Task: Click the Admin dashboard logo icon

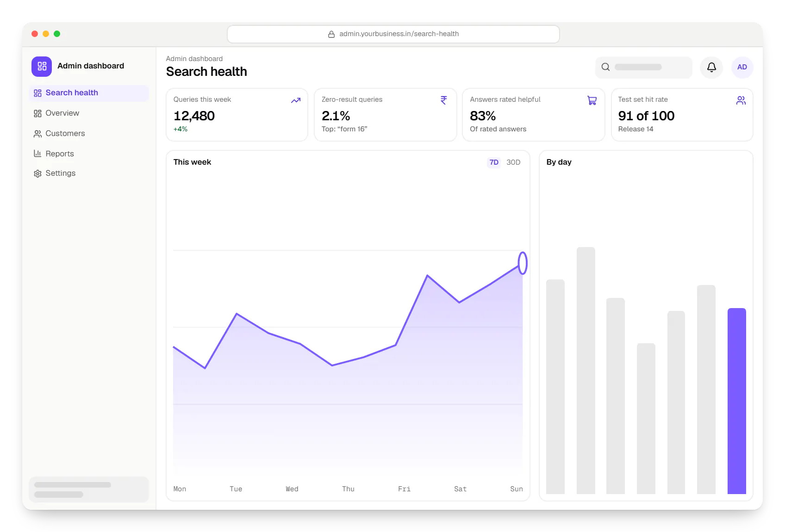Action: tap(42, 66)
